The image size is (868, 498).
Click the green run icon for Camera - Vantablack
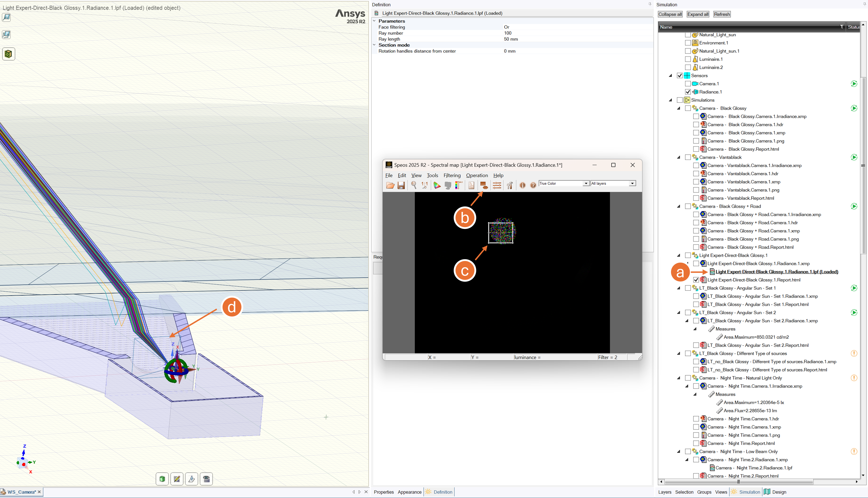(x=854, y=157)
